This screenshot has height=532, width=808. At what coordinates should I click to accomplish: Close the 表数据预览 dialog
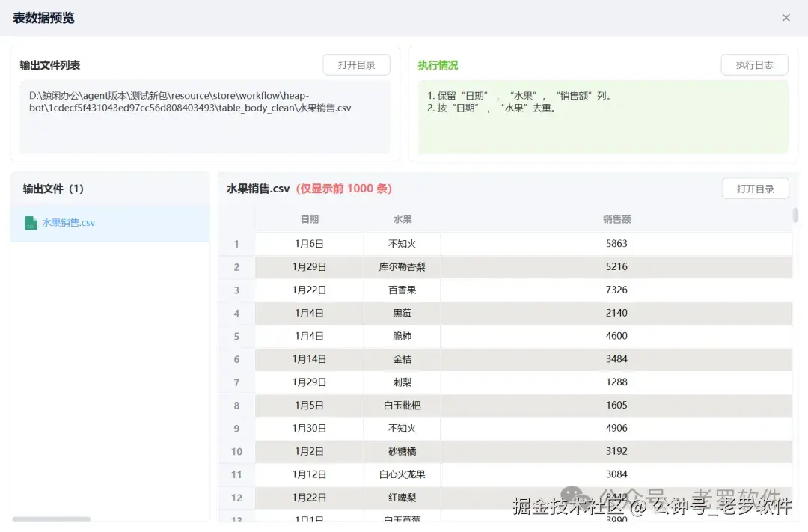point(786,18)
